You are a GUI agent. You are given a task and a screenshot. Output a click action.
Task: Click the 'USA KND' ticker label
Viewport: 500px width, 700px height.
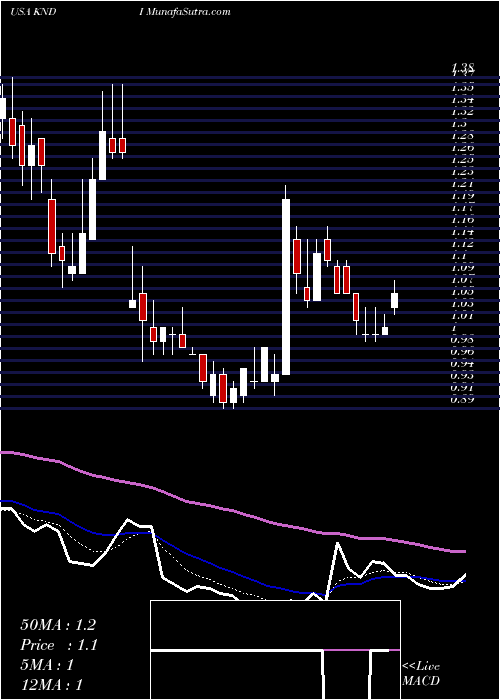pos(33,12)
